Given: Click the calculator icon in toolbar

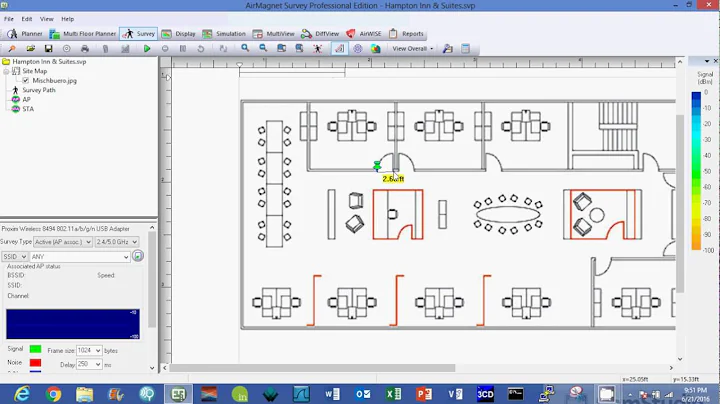Looking at the screenshot, I should point(465,48).
